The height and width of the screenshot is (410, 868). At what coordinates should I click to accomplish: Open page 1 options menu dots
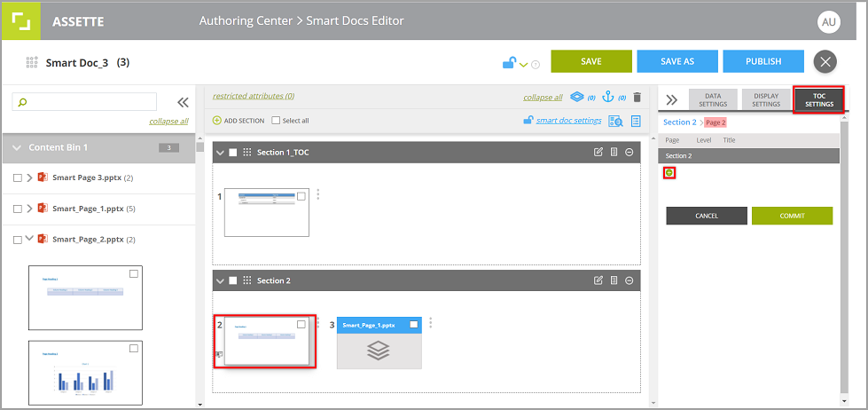(317, 194)
